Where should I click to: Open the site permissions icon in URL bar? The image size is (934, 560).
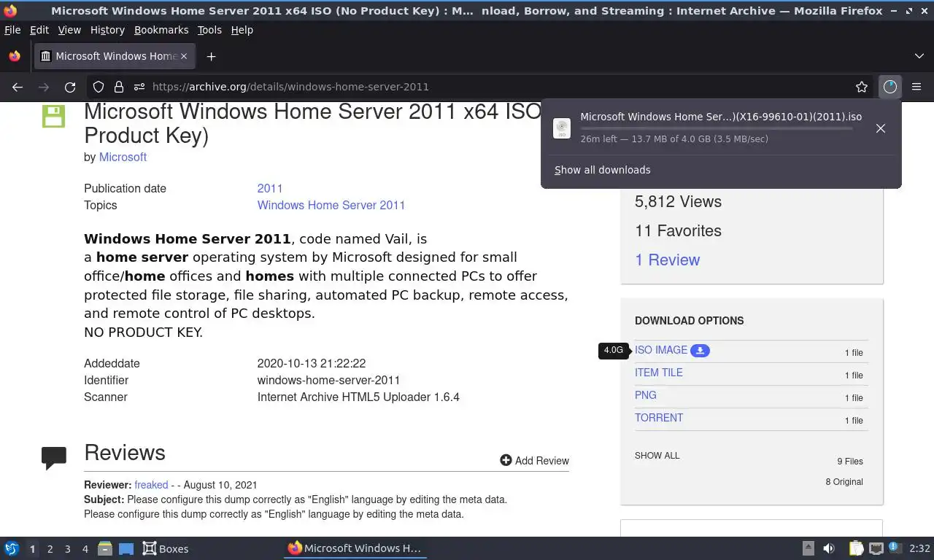click(139, 87)
